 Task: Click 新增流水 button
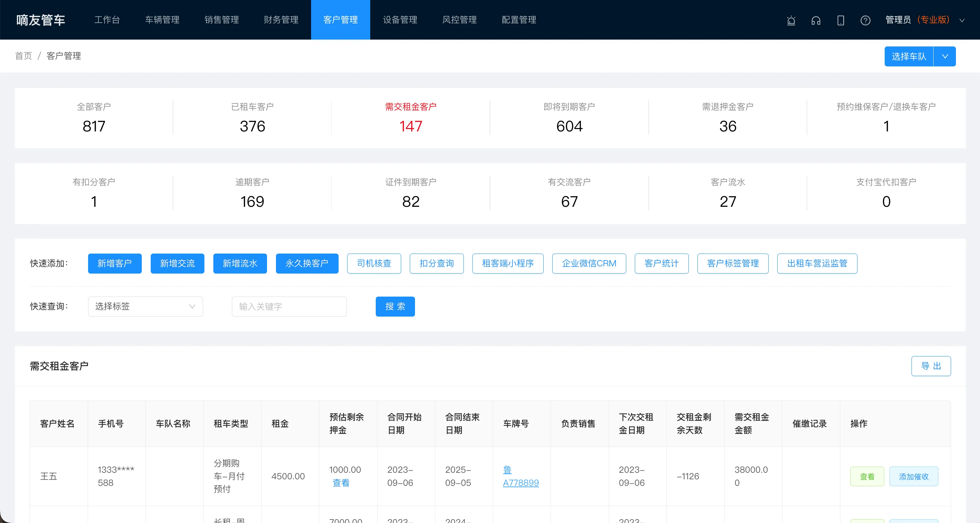click(240, 263)
